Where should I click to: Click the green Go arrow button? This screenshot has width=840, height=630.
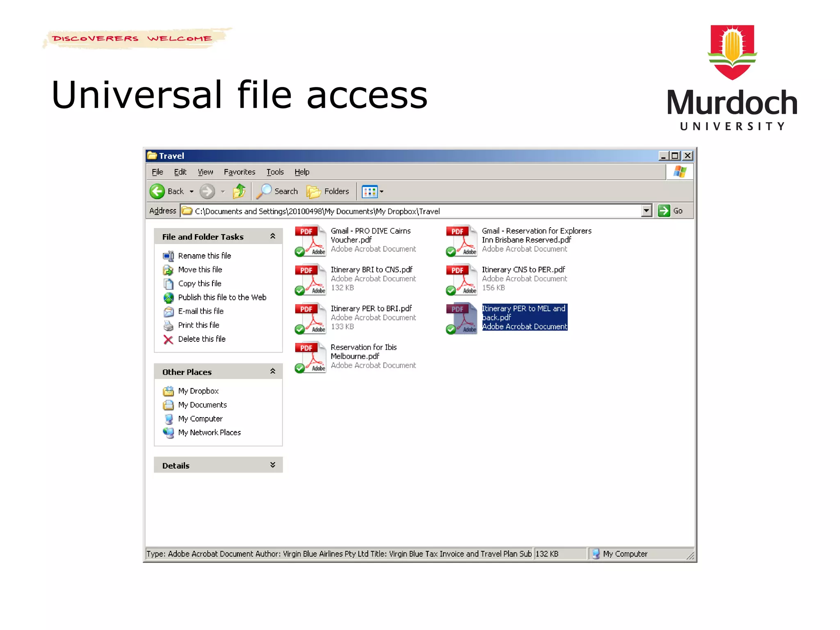click(664, 211)
